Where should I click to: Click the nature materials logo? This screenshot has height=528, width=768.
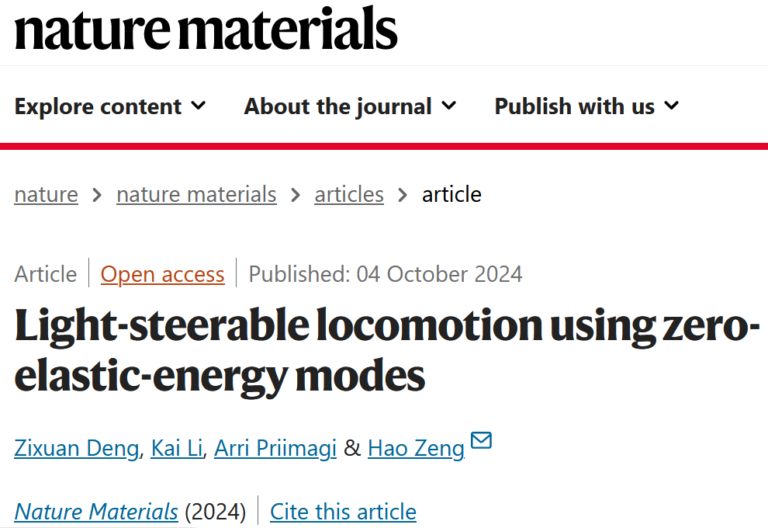coord(206,28)
